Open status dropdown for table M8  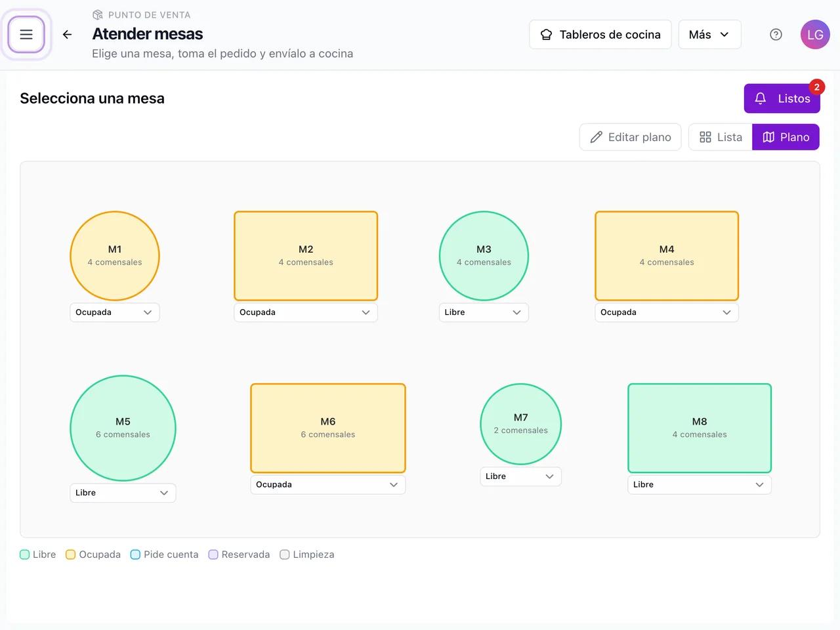pyautogui.click(x=700, y=485)
